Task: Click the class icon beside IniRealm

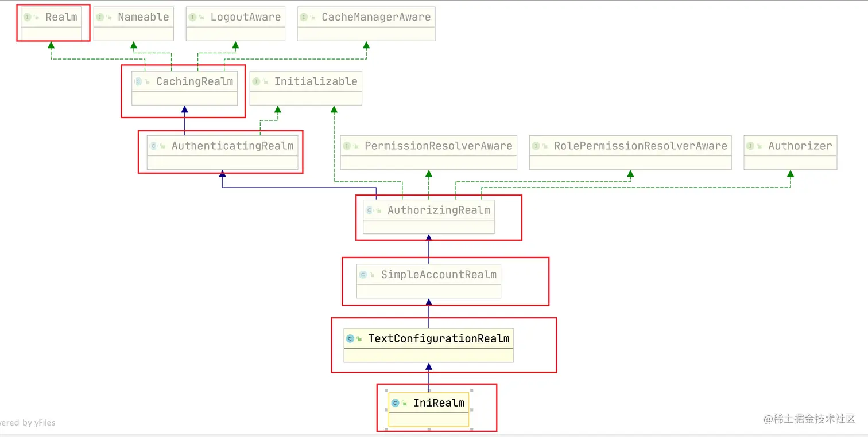Action: coord(395,403)
